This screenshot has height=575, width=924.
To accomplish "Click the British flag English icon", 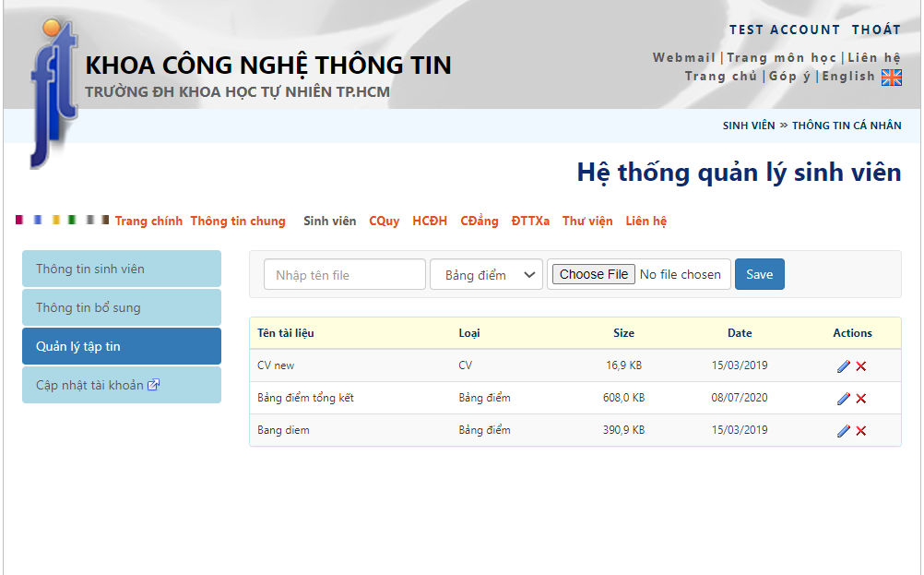I will [891, 78].
